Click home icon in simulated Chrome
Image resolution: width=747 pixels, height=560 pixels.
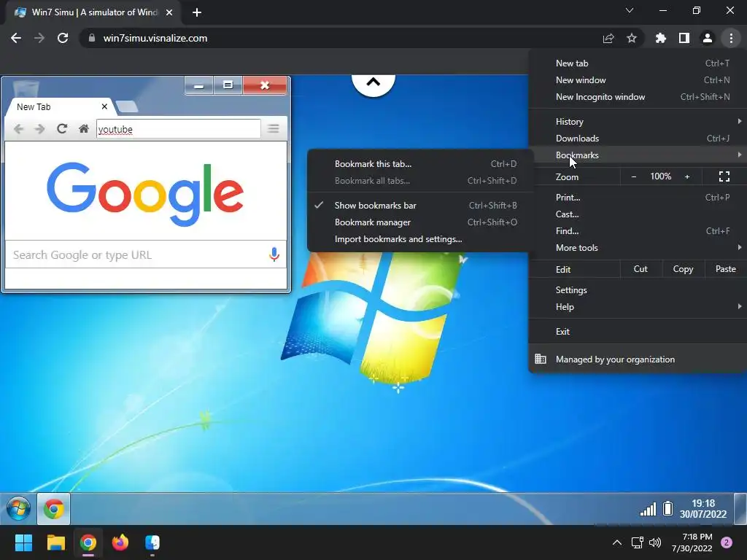pos(84,128)
